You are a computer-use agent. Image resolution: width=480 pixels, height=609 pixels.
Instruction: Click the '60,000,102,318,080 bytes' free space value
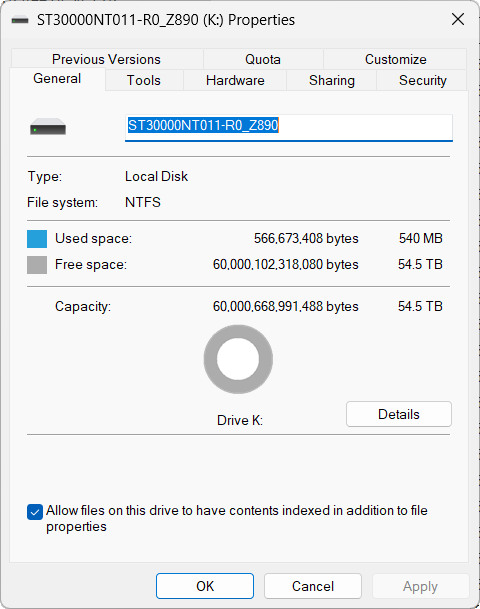pos(285,264)
